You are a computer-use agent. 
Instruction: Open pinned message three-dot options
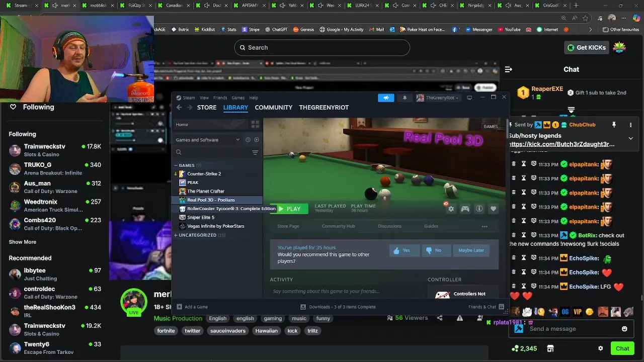tap(630, 125)
